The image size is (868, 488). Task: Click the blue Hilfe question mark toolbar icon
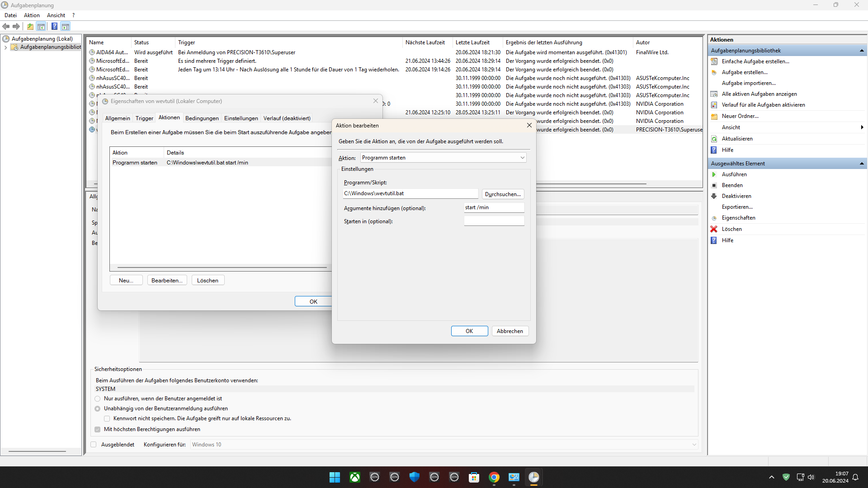pyautogui.click(x=54, y=26)
